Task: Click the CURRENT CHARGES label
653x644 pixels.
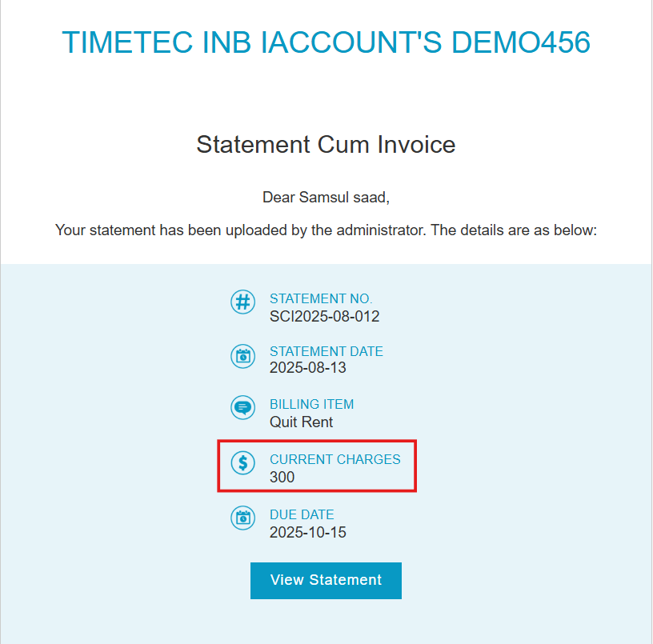Action: (x=335, y=459)
